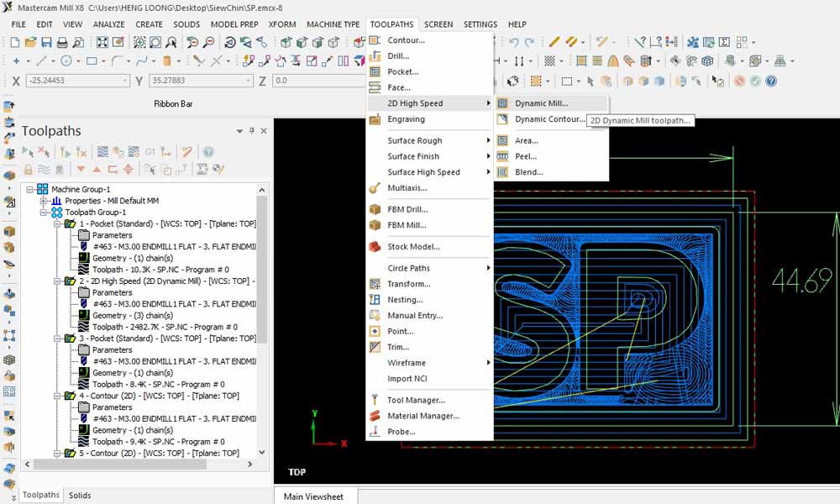840x504 pixels.
Task: Click the Create Point plus icon
Action: click(x=16, y=61)
